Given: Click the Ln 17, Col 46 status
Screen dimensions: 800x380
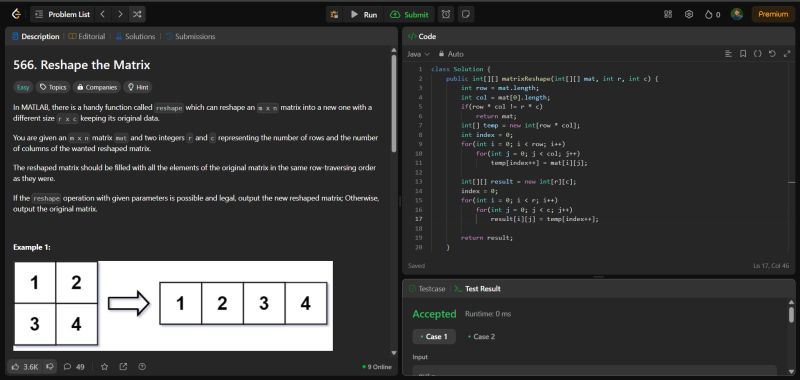Looking at the screenshot, I should [770, 266].
